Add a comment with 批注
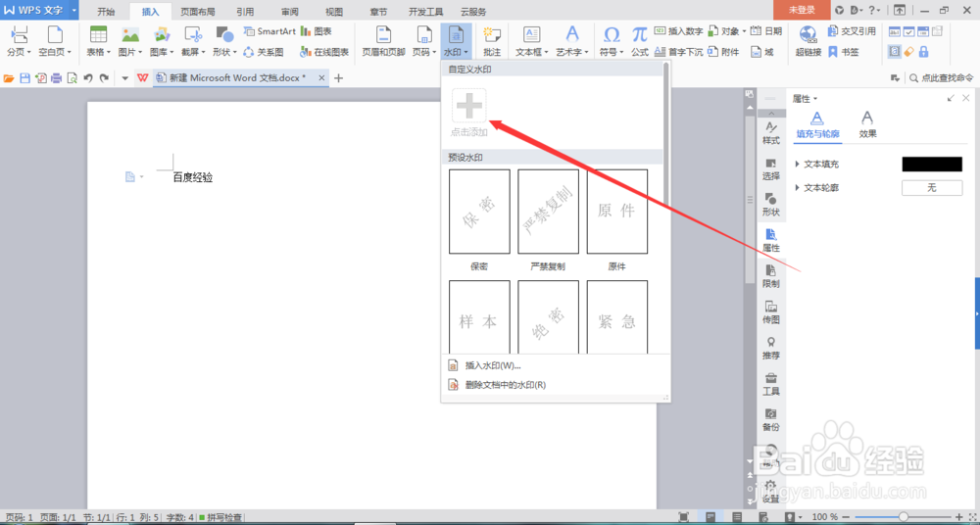Screen dimensions: 980x525 [x=493, y=42]
